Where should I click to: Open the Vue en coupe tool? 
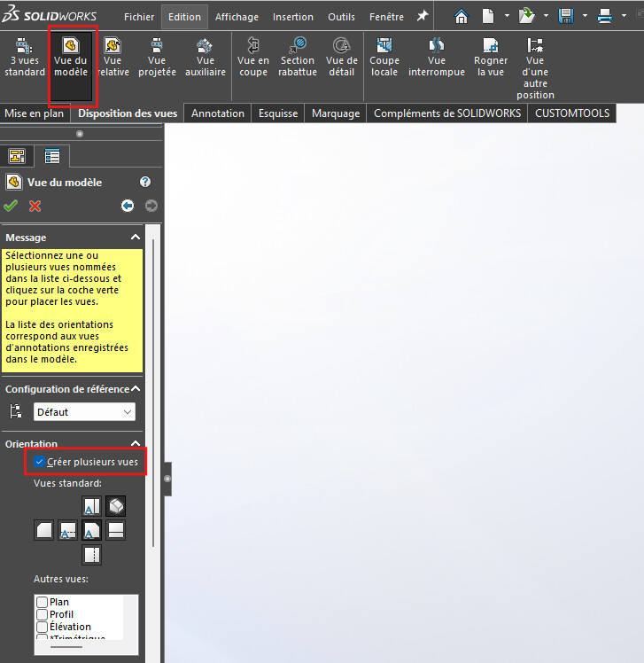click(252, 58)
